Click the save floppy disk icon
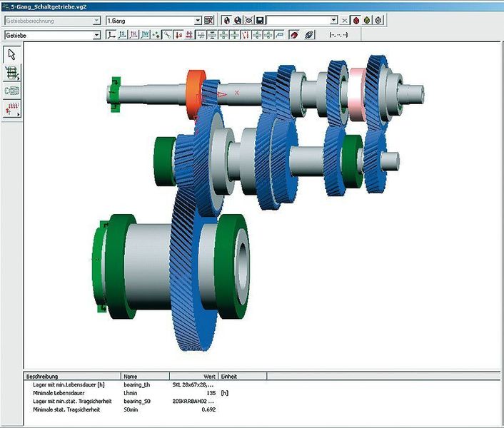Screen dimensions: 504x428 click(261, 21)
